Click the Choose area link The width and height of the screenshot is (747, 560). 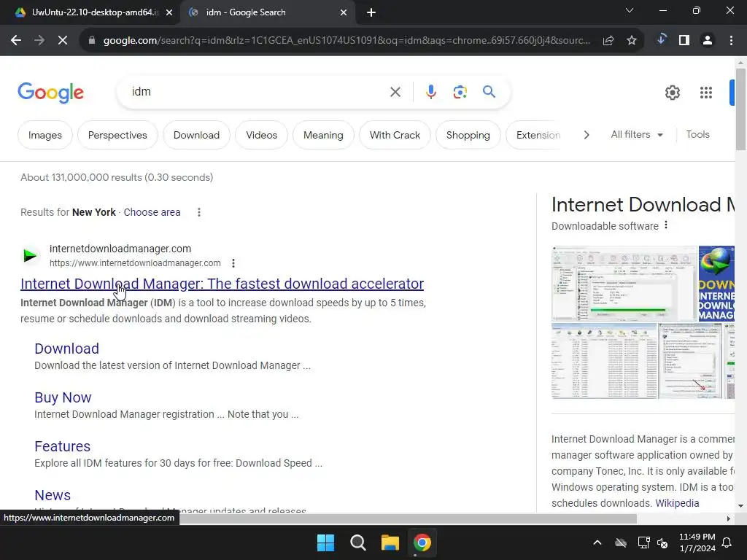point(152,212)
